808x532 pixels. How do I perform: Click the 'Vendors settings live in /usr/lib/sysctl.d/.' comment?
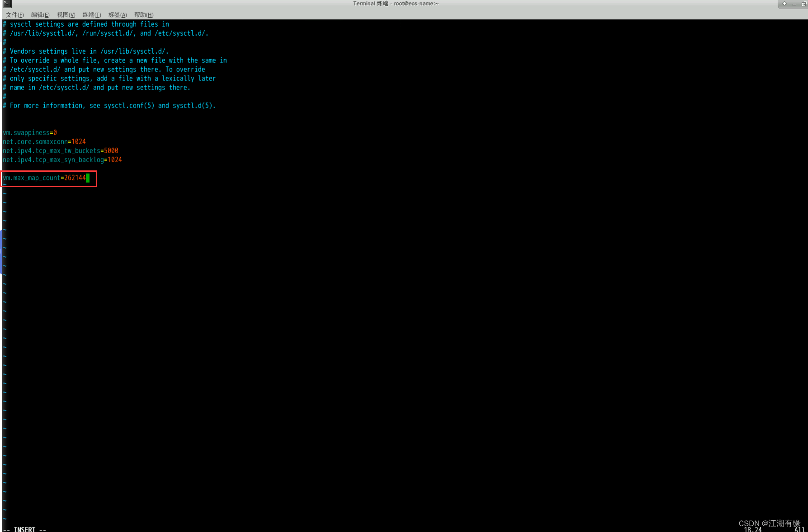(86, 52)
